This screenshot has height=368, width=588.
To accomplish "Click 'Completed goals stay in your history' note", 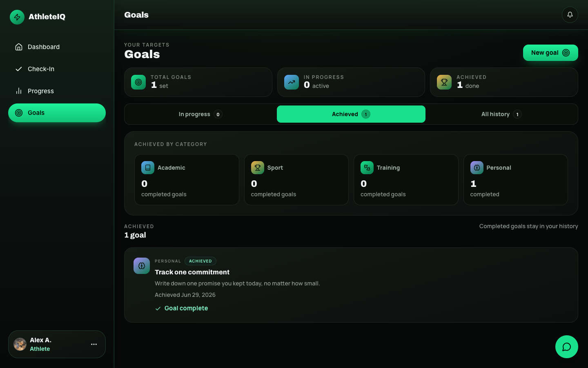I will [x=528, y=226].
